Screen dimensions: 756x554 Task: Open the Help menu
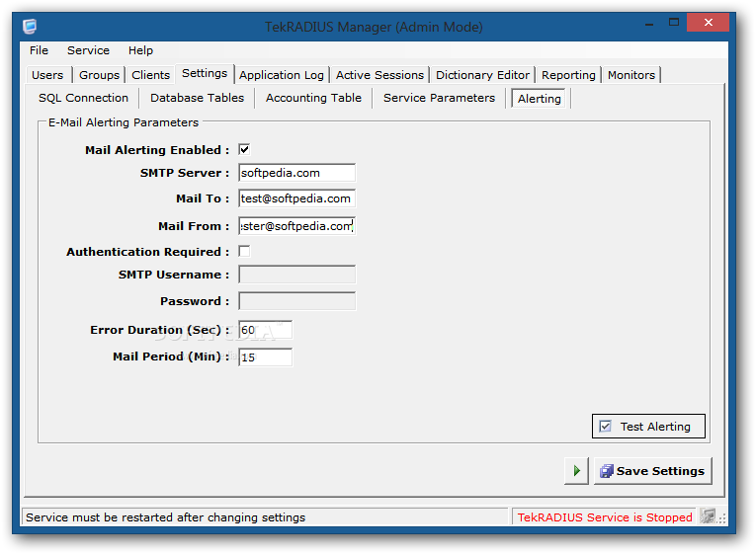pos(140,50)
